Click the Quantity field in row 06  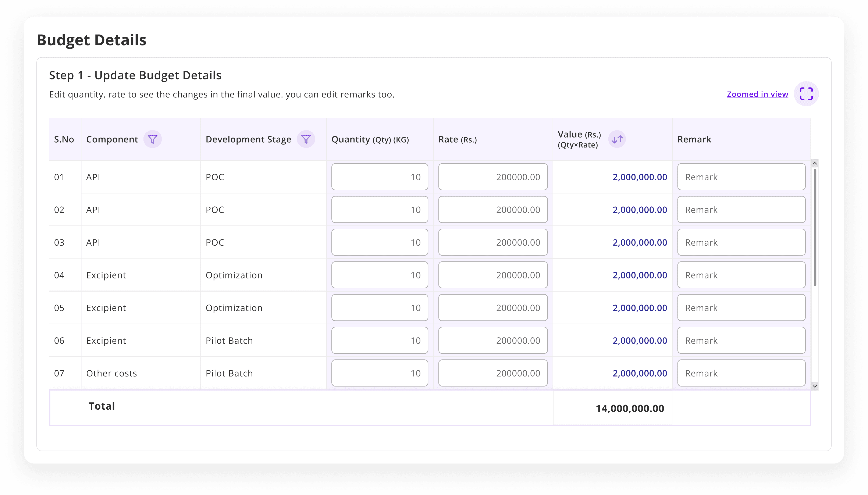(x=379, y=340)
